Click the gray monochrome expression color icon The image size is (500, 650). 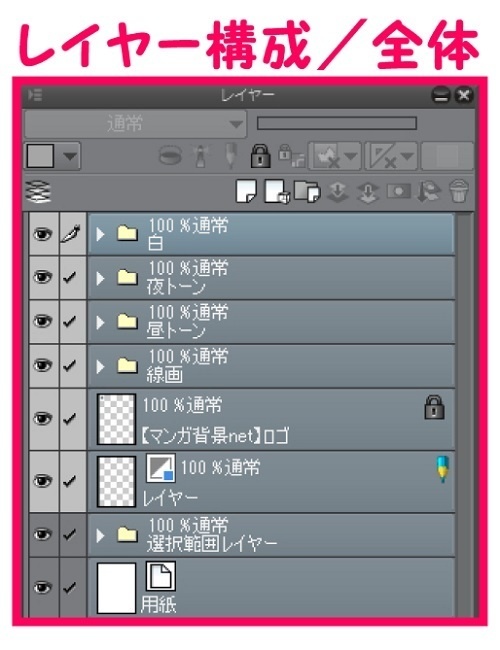coord(161,468)
